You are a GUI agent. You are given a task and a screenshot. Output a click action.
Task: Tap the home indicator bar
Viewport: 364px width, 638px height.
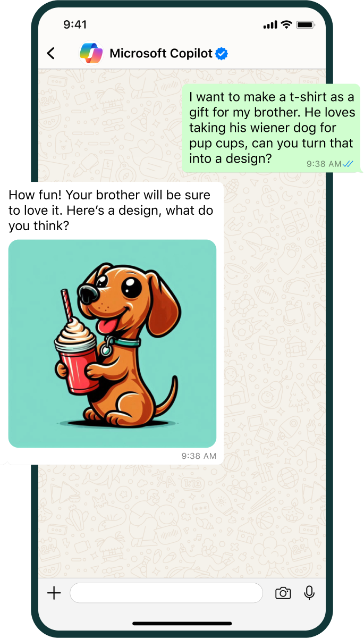182,624
